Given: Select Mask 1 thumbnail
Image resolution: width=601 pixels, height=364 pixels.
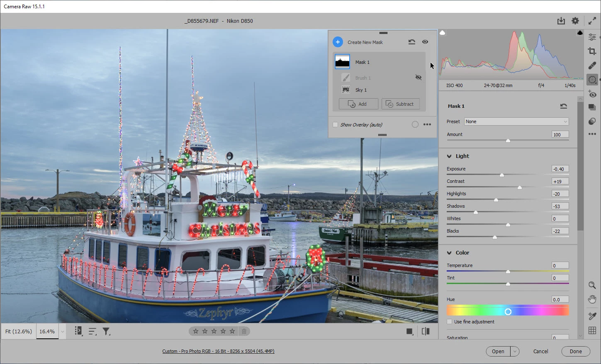Looking at the screenshot, I should [343, 62].
